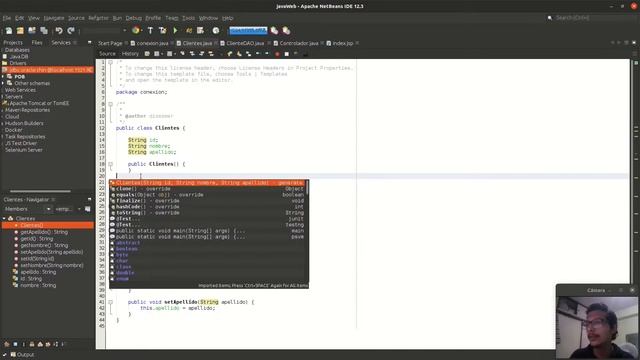Click the red record macro editor icon
The image size is (640, 360).
click(277, 54)
